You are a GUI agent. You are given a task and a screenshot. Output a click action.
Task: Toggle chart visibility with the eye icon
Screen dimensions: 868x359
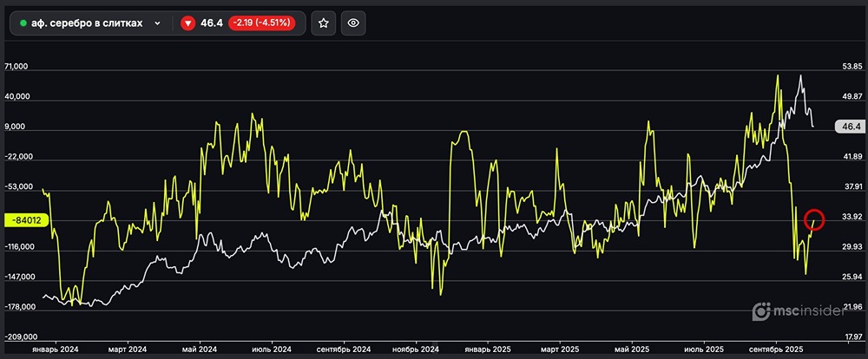pyautogui.click(x=352, y=23)
